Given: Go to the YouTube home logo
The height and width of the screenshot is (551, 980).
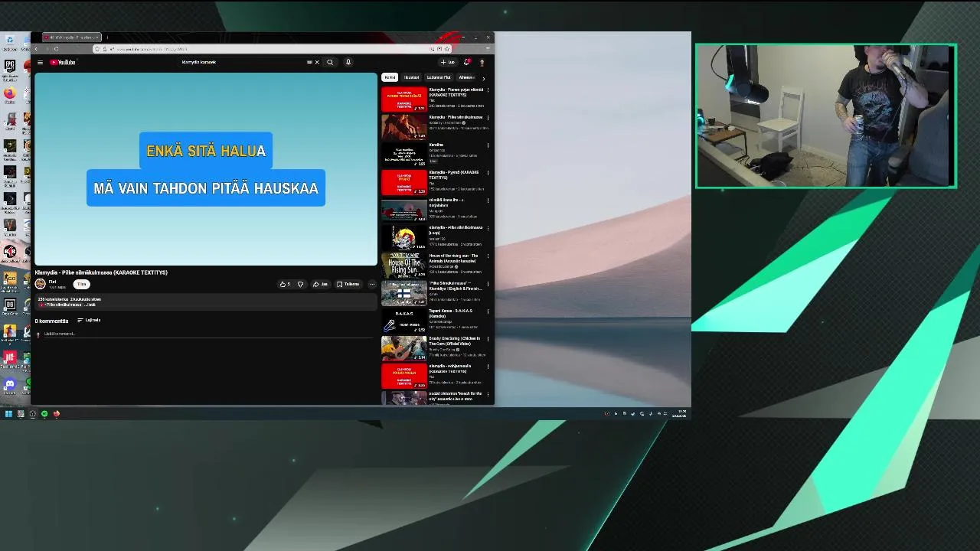Looking at the screenshot, I should [64, 62].
